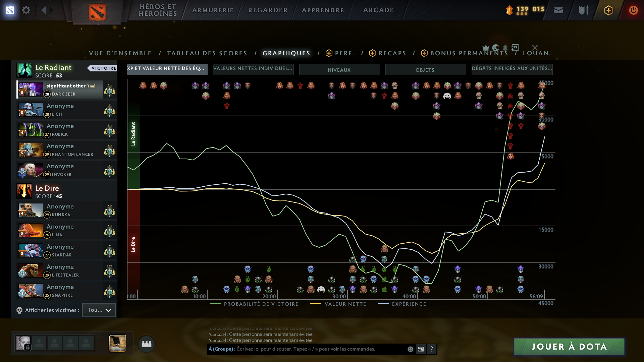
Task: Select the significant other Dark Seer row
Action: [x=67, y=89]
